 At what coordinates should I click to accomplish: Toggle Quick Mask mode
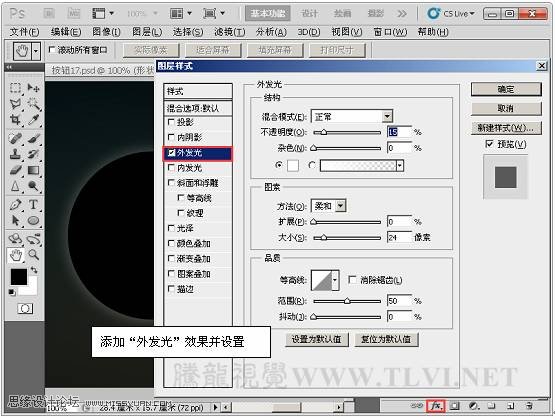coord(25,309)
